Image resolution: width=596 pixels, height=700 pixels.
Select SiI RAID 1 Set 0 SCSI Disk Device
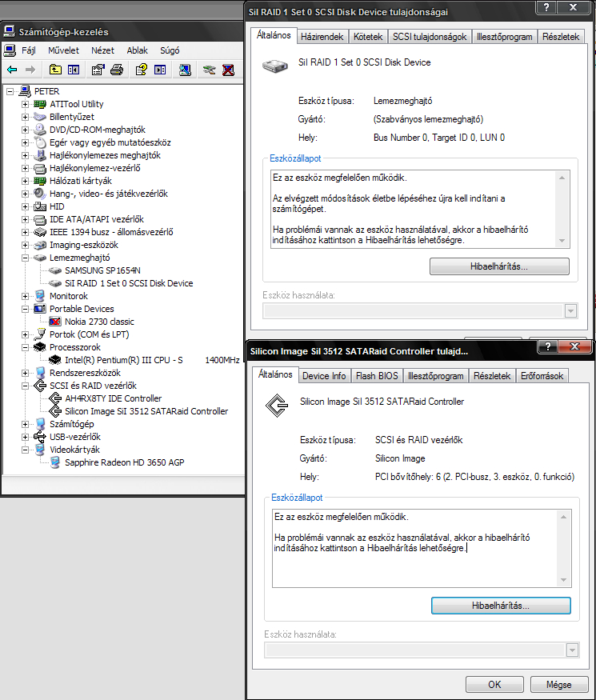coord(129,283)
